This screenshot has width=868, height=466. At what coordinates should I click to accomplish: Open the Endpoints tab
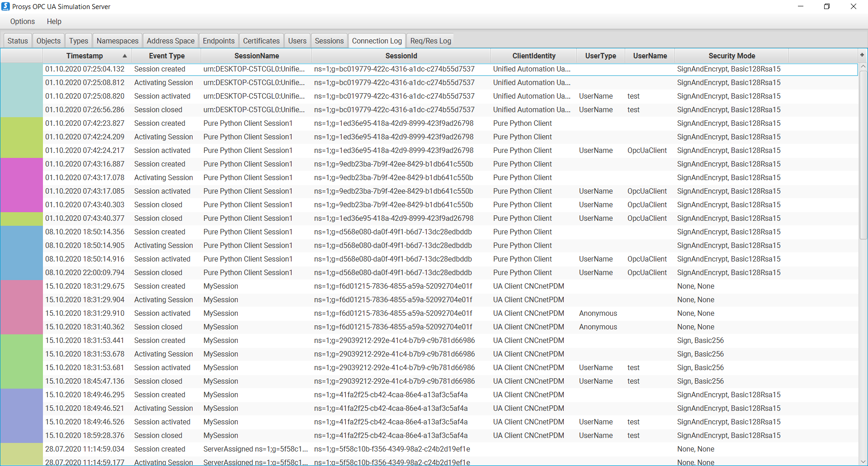pos(218,40)
